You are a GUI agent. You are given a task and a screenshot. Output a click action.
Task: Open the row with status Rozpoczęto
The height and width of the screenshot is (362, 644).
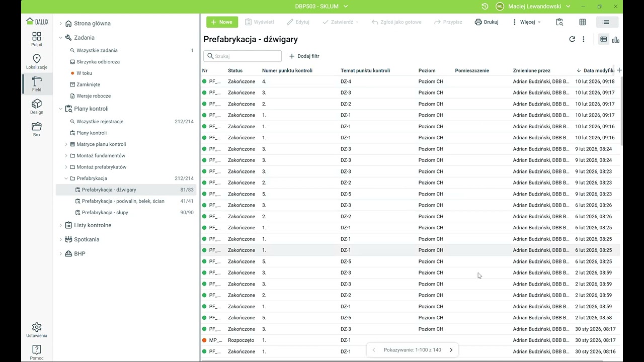(x=410, y=340)
